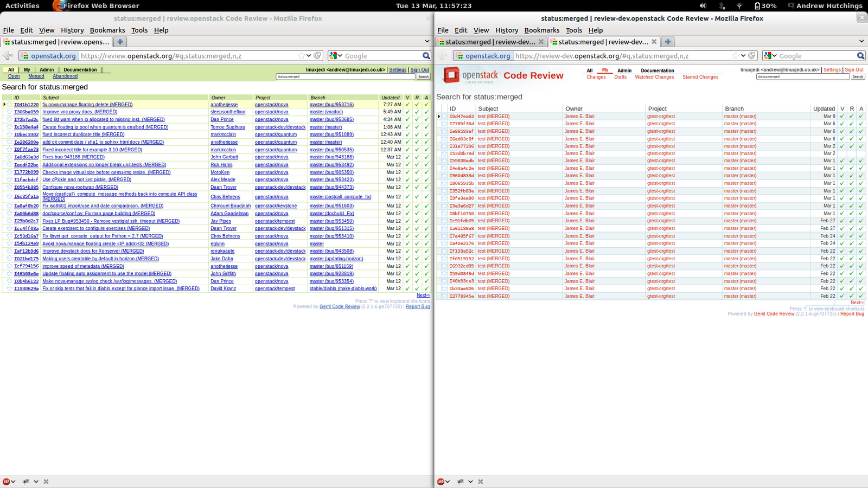Click the OpenStack logo in the right window

point(470,75)
